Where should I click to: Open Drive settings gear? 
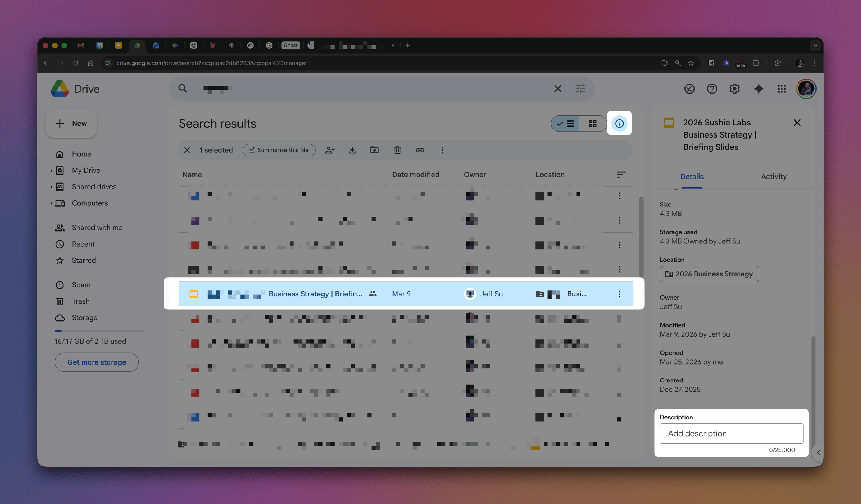(x=734, y=89)
